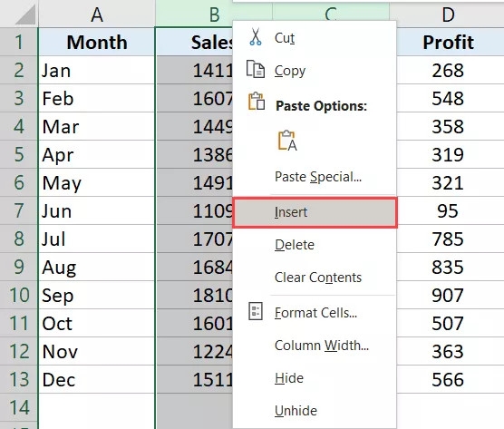Click the Aug cell

(97, 267)
